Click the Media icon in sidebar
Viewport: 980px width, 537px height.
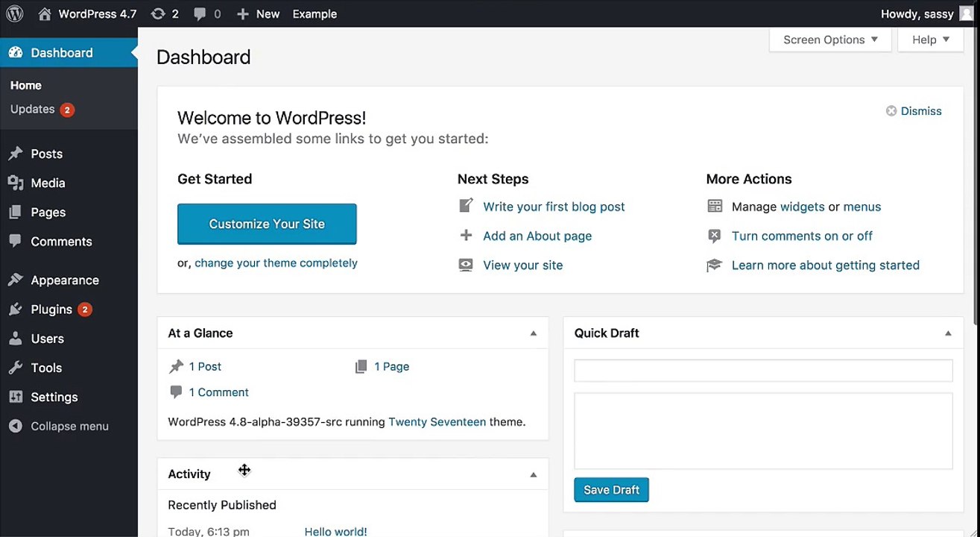(x=16, y=183)
